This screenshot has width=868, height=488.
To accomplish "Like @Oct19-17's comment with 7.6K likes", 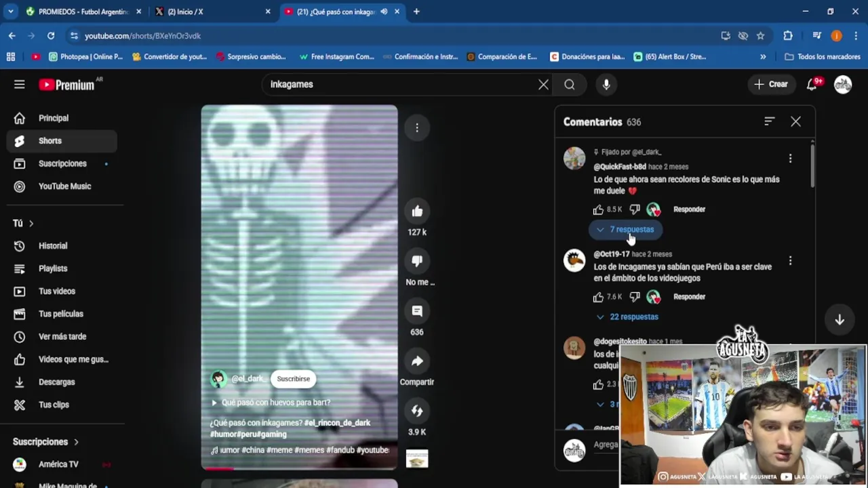I will pyautogui.click(x=598, y=297).
